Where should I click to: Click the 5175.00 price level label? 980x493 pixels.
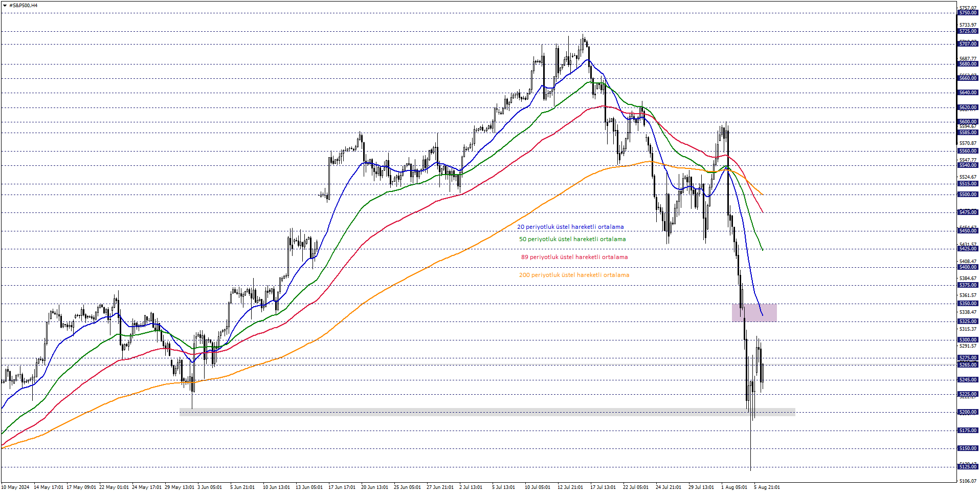tap(968, 431)
